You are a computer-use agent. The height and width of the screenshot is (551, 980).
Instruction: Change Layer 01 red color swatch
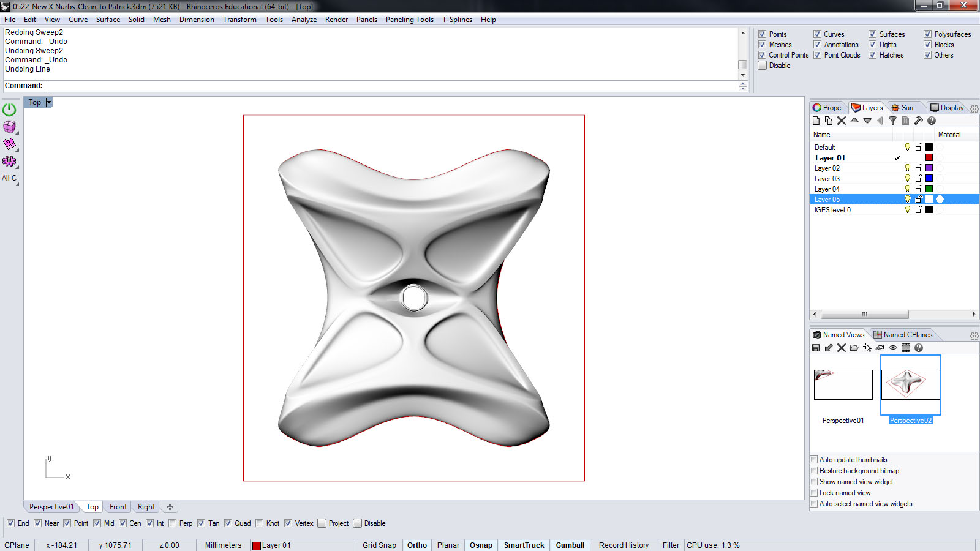(929, 157)
